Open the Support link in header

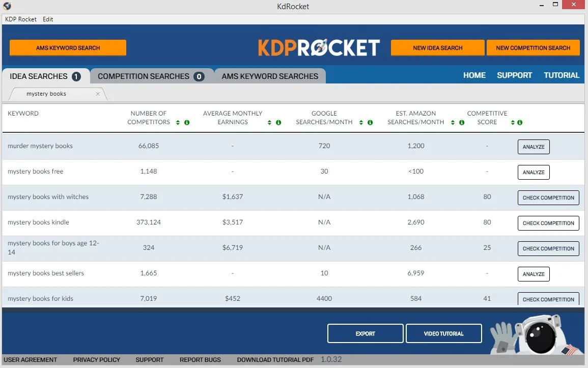[515, 75]
